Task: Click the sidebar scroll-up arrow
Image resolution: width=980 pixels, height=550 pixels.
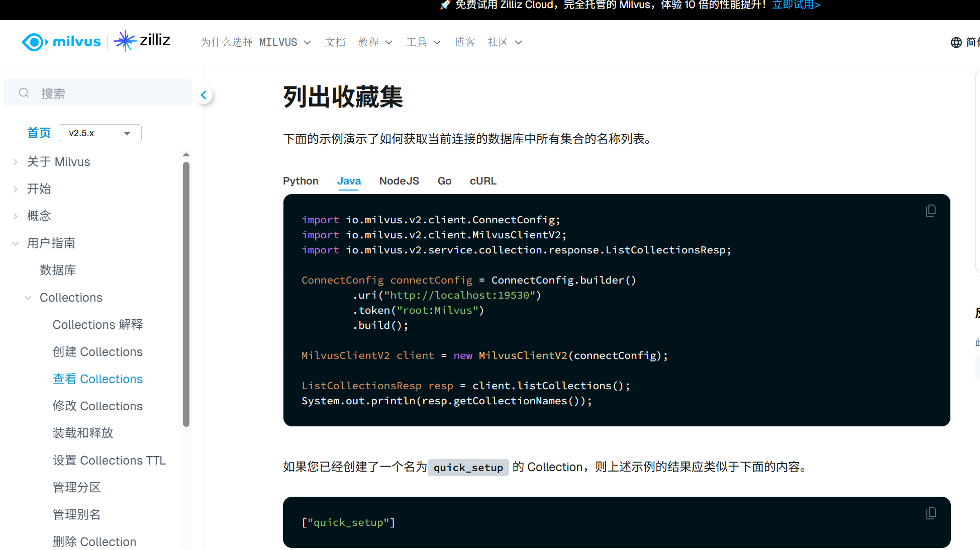Action: (x=186, y=154)
